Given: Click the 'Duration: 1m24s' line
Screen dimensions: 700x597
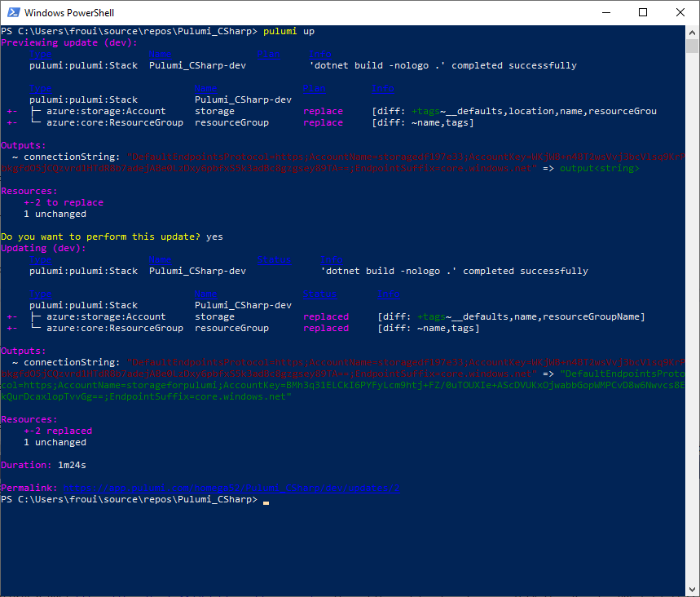Looking at the screenshot, I should [x=44, y=465].
